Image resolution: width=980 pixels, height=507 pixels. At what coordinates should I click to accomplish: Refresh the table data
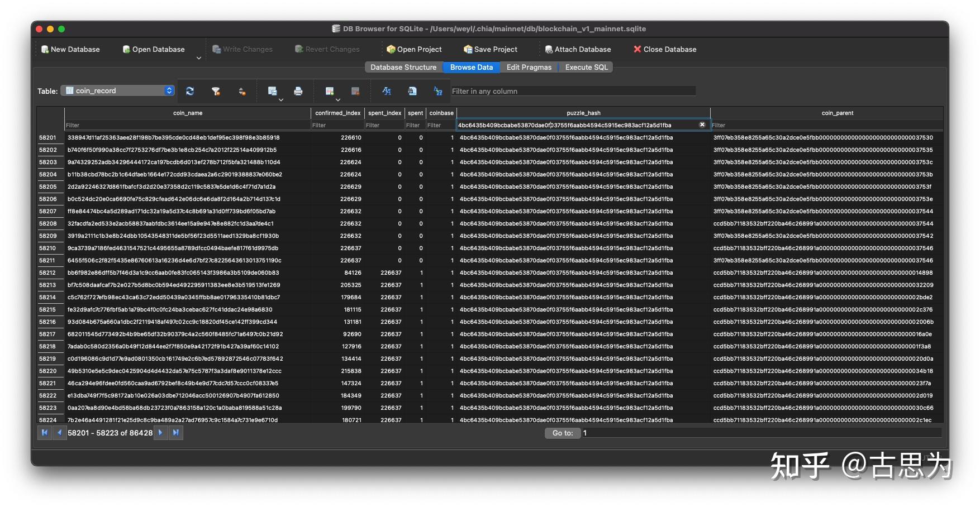[190, 91]
